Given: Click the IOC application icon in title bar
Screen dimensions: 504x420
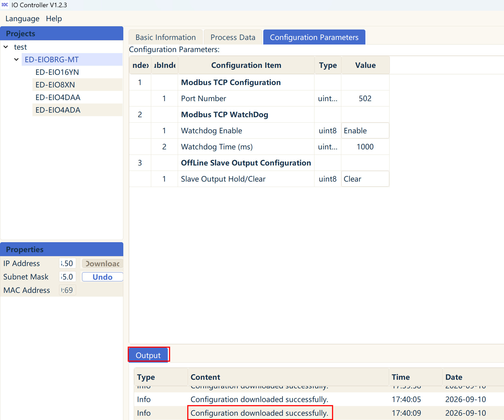Looking at the screenshot, I should pyautogui.click(x=5, y=5).
